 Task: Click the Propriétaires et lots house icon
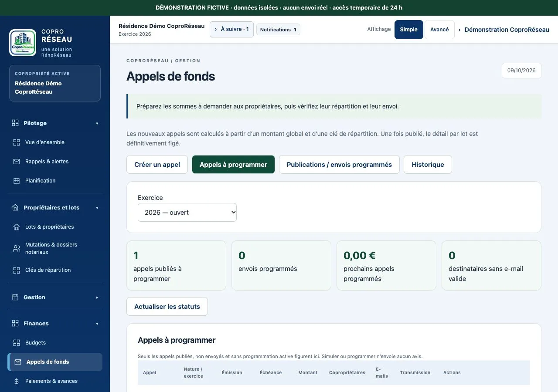coord(15,207)
